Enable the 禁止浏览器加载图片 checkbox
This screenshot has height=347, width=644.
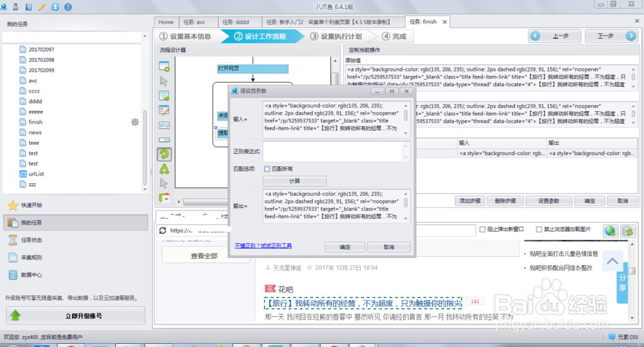click(539, 229)
